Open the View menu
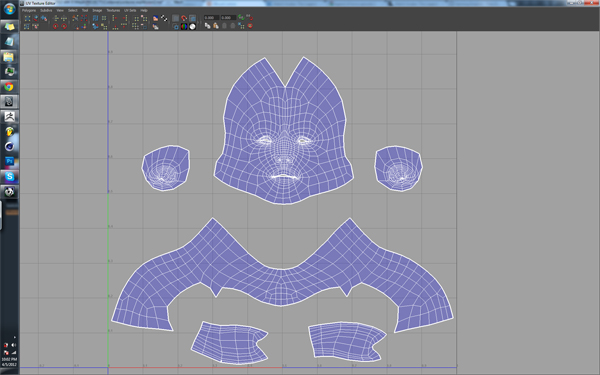 60,10
